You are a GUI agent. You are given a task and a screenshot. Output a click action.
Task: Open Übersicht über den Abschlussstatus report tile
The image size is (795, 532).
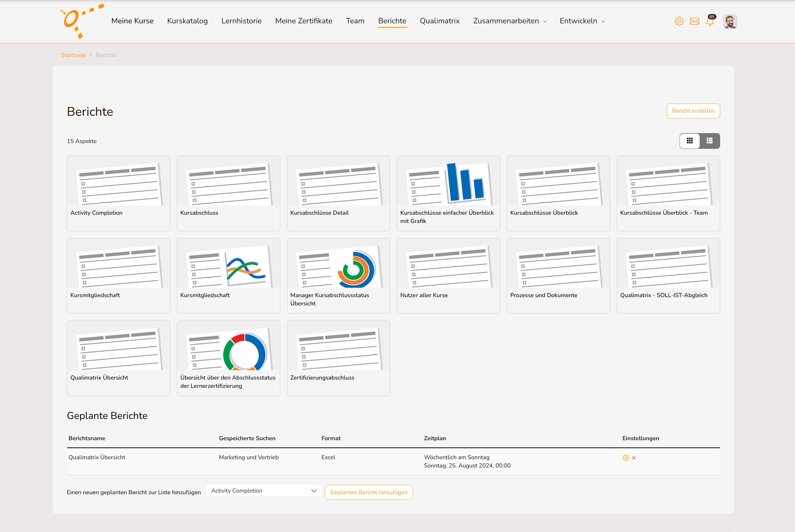point(228,358)
